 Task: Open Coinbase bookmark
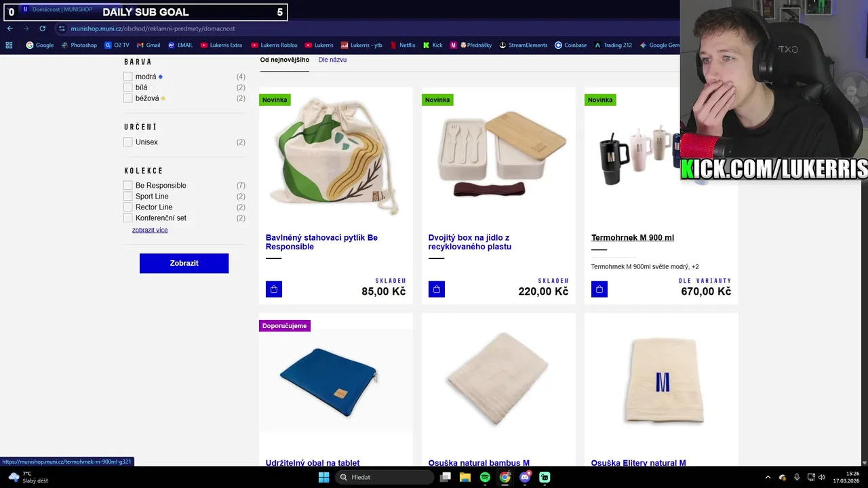click(x=570, y=45)
